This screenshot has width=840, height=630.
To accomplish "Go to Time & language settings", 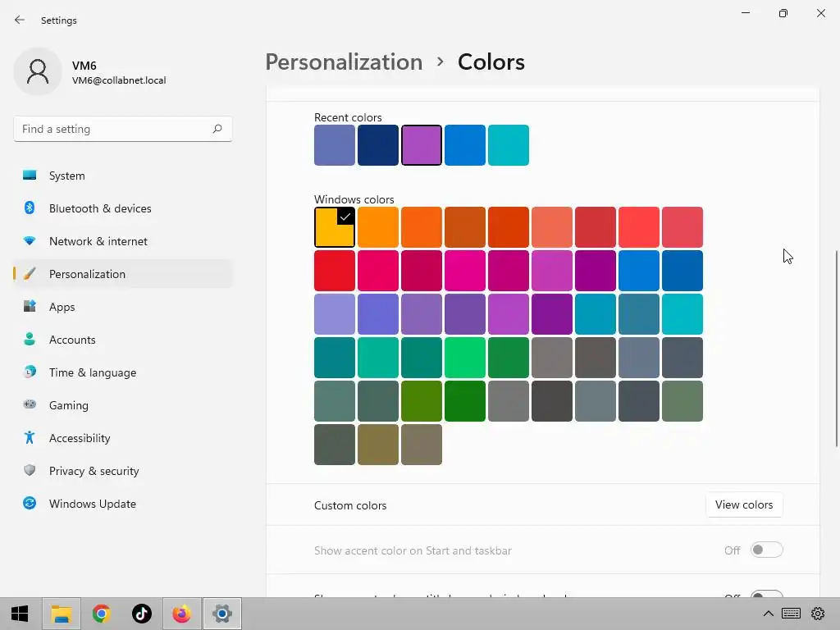I will point(92,372).
